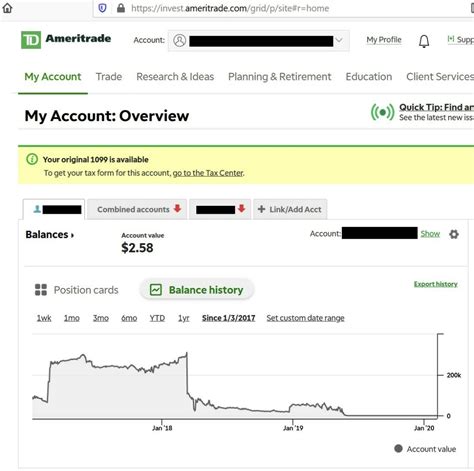Open the My Account menu

[53, 77]
